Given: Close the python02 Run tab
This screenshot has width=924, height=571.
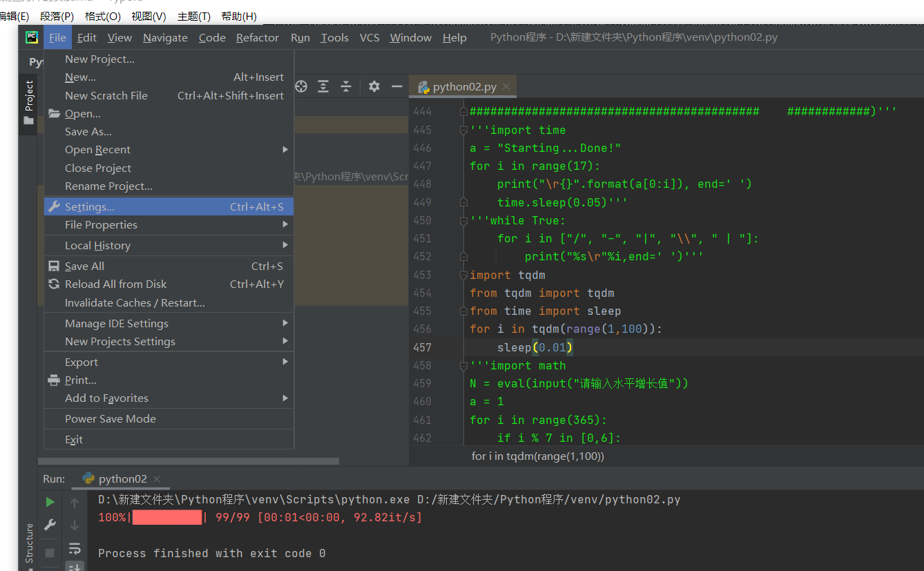Looking at the screenshot, I should (157, 478).
